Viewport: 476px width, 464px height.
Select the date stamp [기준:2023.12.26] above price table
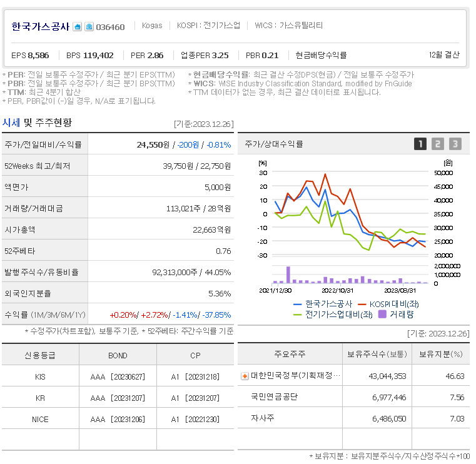tap(204, 124)
